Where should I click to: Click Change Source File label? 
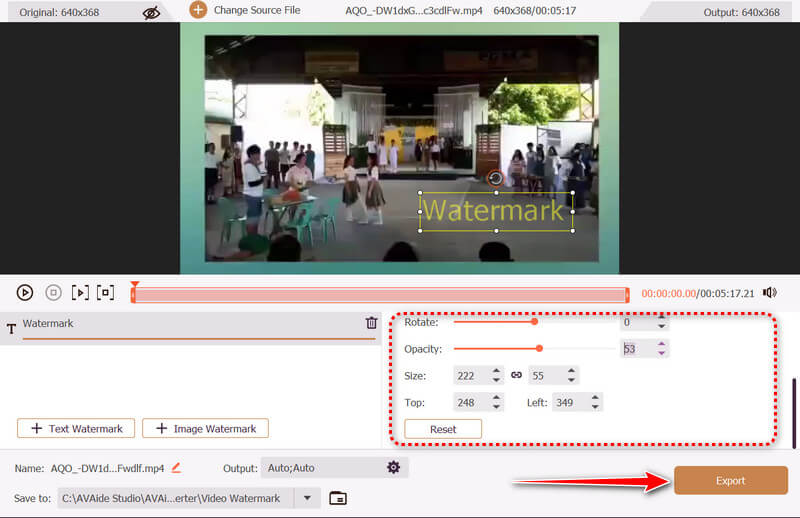pyautogui.click(x=257, y=10)
